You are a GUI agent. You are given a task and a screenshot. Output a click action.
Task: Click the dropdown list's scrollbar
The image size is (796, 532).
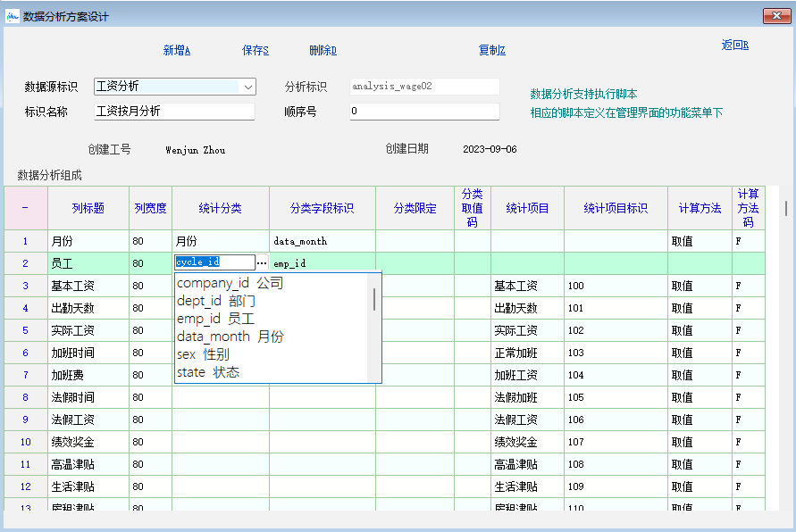click(374, 300)
